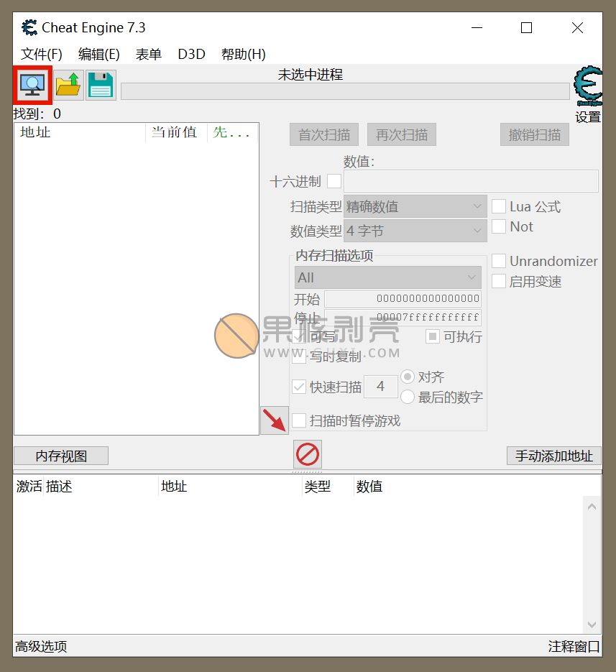Toggle the Not checkbox
Image resolution: width=616 pixels, height=672 pixels.
499,226
